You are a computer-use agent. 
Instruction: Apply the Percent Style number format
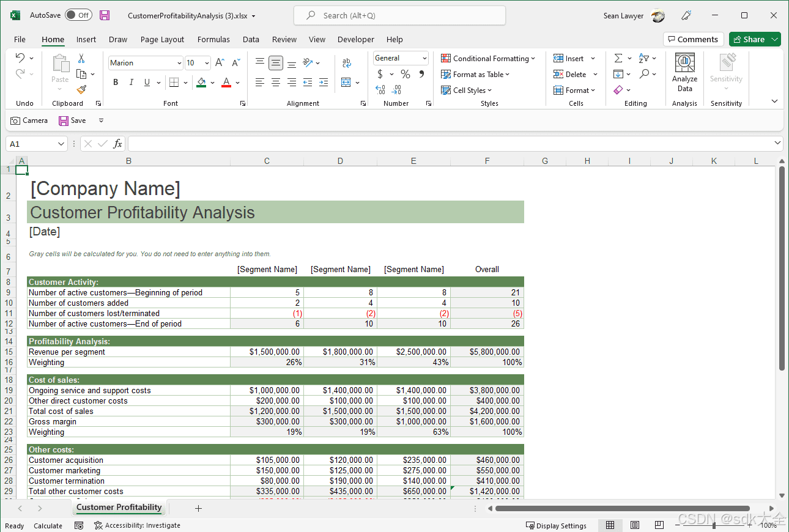(x=404, y=74)
